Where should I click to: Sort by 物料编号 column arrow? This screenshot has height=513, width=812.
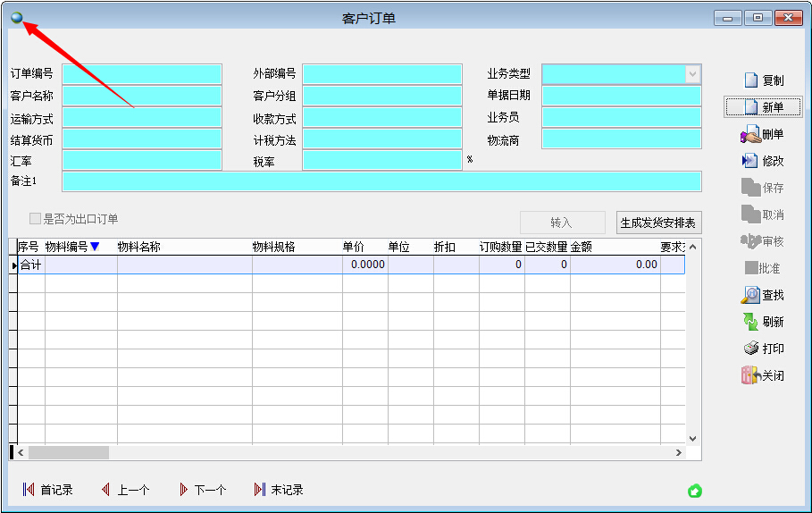(x=95, y=248)
